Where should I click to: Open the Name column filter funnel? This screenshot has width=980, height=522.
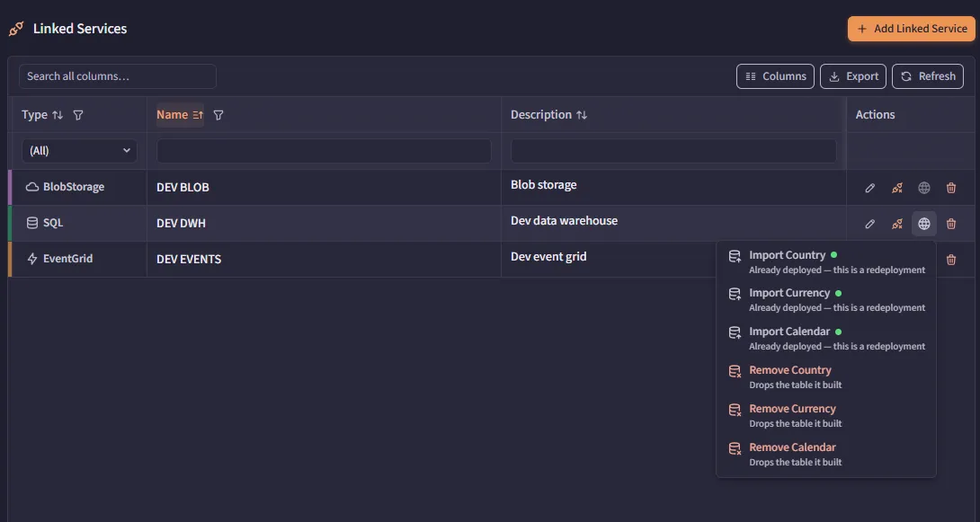click(x=218, y=115)
